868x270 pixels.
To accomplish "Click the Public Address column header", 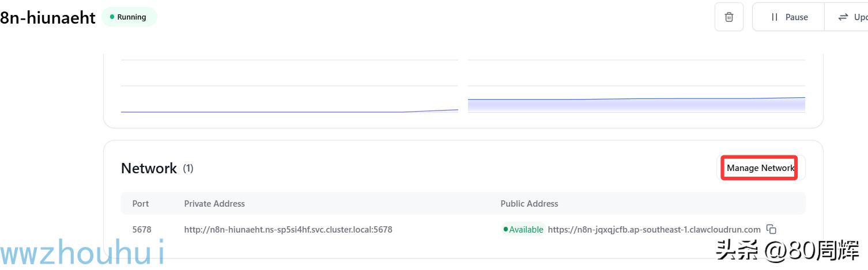I will click(529, 203).
